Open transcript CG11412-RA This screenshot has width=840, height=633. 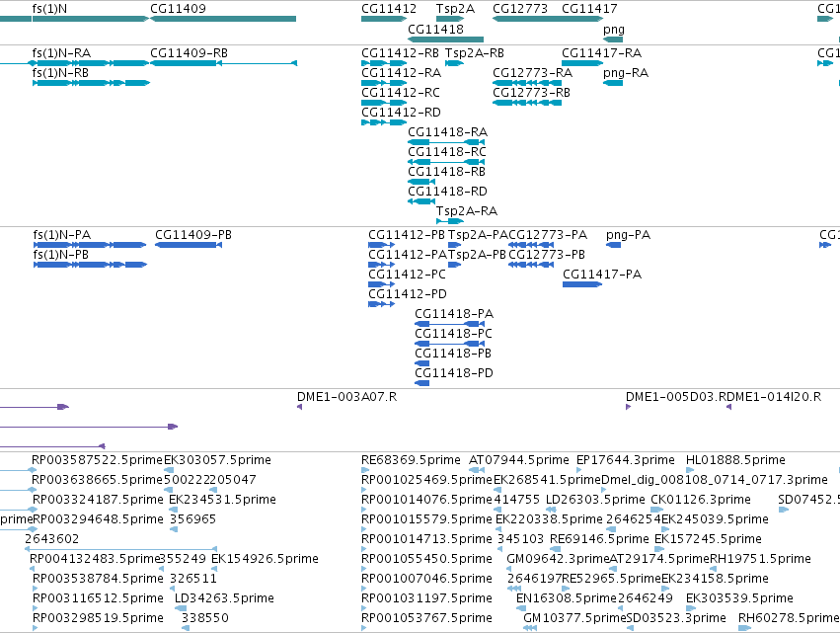click(402, 73)
